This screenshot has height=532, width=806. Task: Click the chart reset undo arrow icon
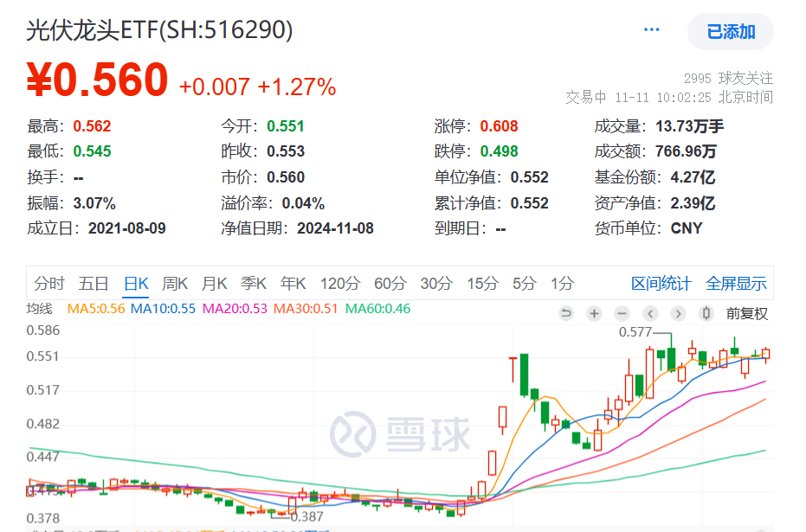coord(566,313)
